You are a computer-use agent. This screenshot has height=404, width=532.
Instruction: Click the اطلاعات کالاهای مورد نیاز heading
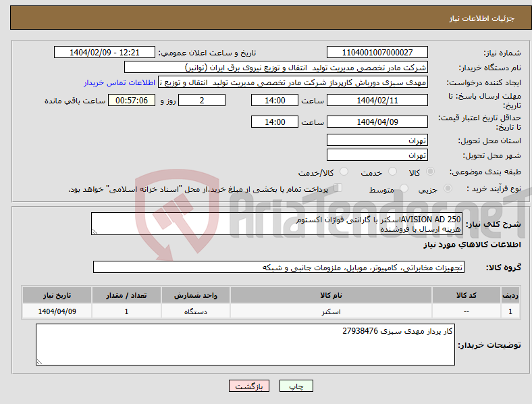pos(472,245)
